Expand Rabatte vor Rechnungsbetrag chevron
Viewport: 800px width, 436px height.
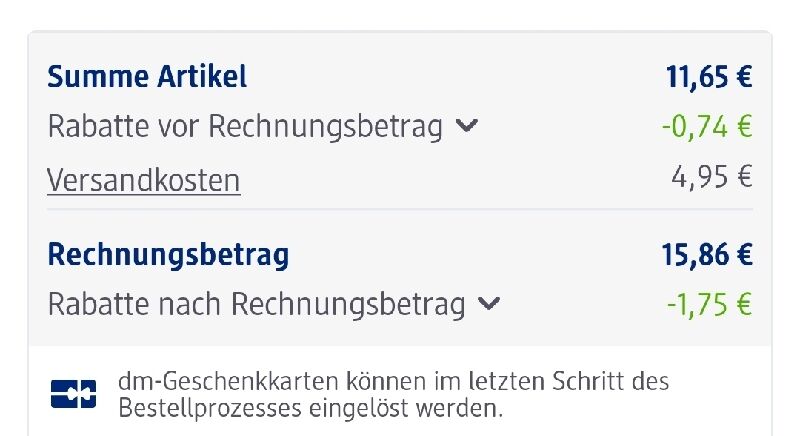466,125
